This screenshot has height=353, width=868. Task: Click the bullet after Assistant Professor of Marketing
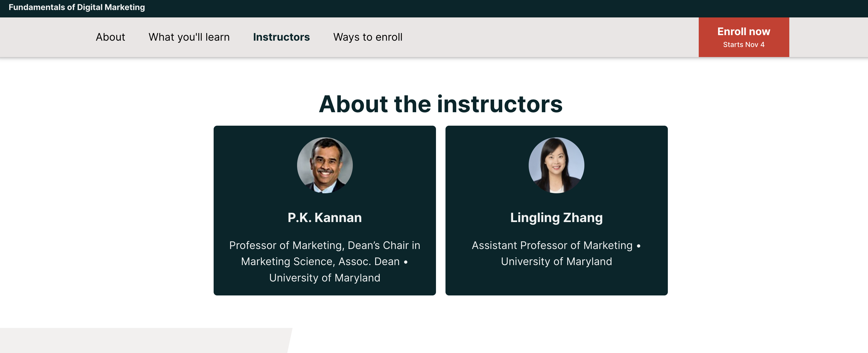(x=639, y=246)
